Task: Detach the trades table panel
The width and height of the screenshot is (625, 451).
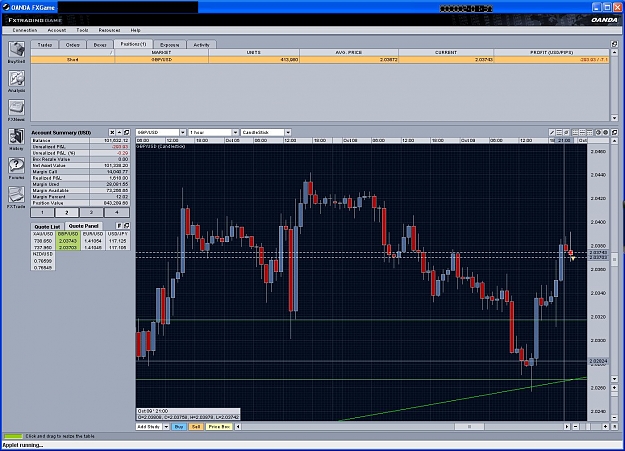Action: 614,44
